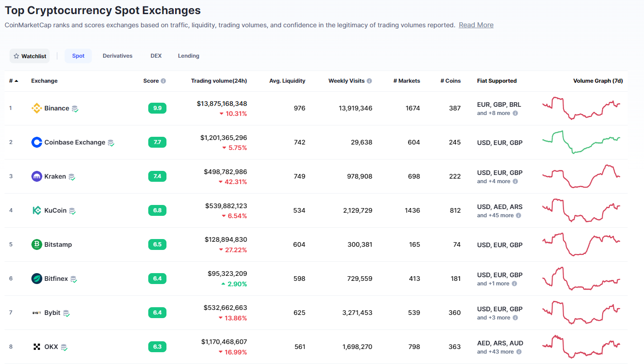Image resolution: width=644 pixels, height=364 pixels.
Task: Open the DEX tab
Action: click(156, 56)
